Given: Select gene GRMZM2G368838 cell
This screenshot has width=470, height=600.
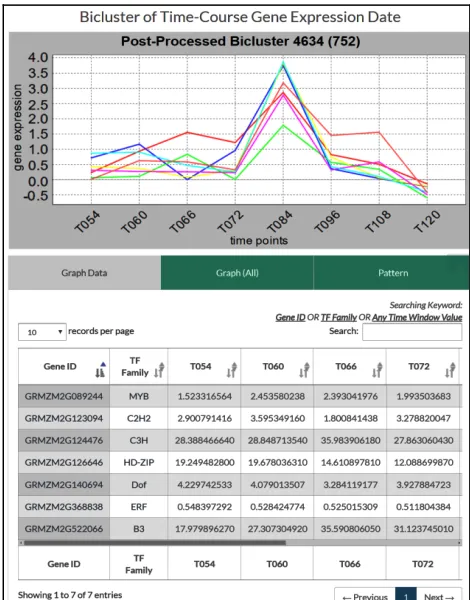Looking at the screenshot, I should pos(64,507).
